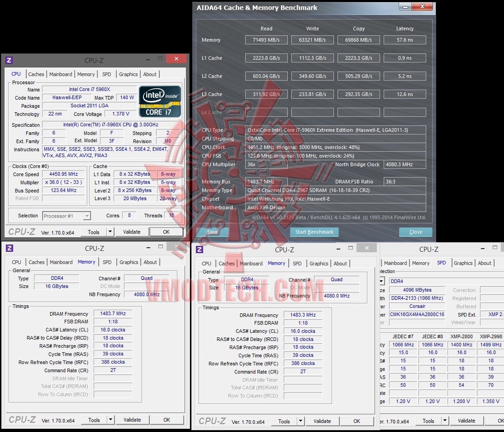Open the Graphics tab in the SPD window

(x=463, y=263)
